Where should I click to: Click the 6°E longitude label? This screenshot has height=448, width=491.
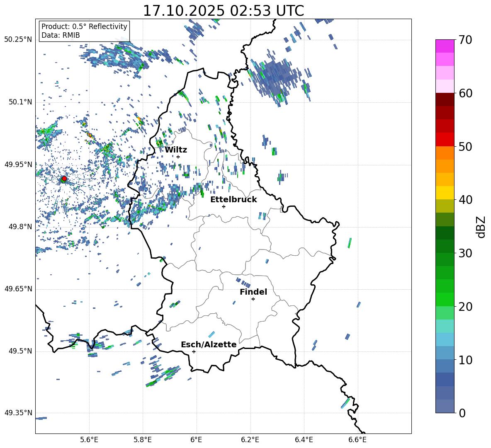(x=196, y=440)
